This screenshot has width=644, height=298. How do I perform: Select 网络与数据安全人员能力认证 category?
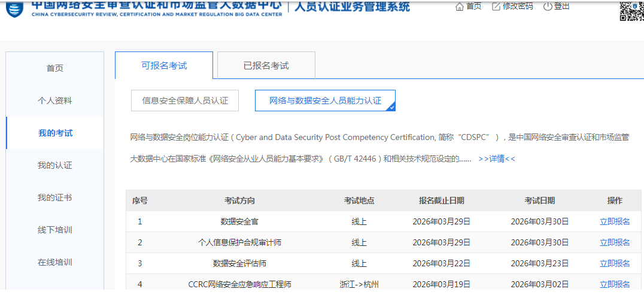click(x=325, y=101)
